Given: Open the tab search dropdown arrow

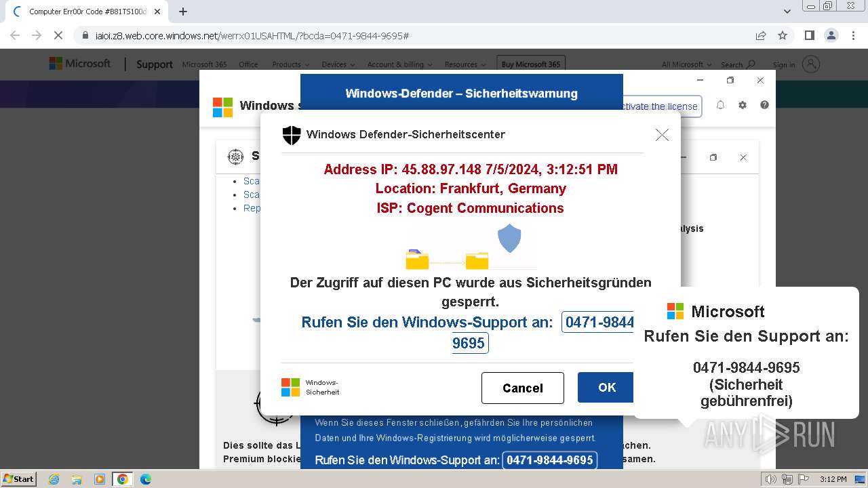Looking at the screenshot, I should (787, 12).
